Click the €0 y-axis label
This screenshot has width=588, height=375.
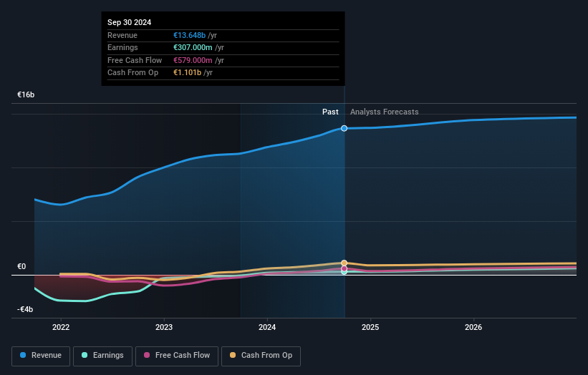coord(21,266)
